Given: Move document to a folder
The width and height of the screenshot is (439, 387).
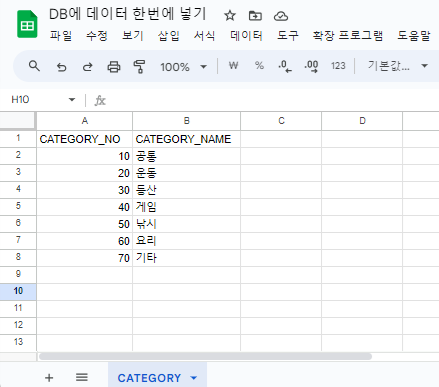Looking at the screenshot, I should (x=255, y=15).
